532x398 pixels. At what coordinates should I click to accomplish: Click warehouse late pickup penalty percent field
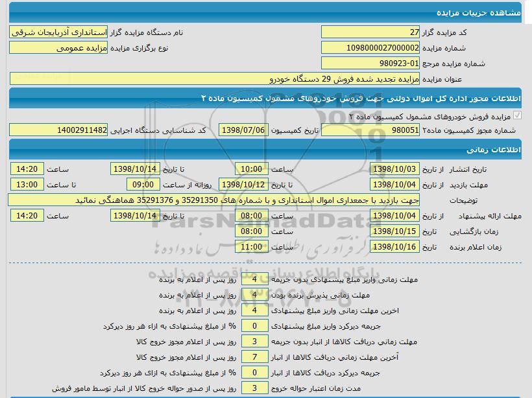255,373
